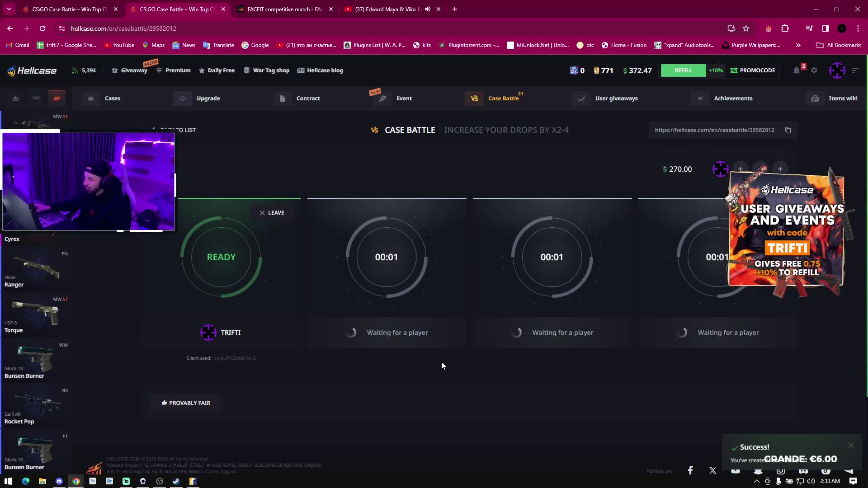The width and height of the screenshot is (868, 488).
Task: Click the $ 372.47 balance
Action: coord(637,70)
